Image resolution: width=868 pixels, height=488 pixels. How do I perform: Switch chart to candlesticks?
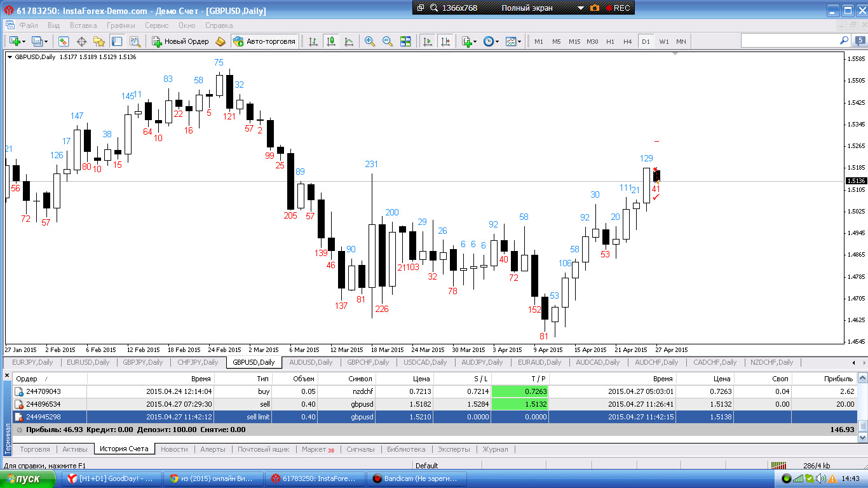[x=331, y=41]
